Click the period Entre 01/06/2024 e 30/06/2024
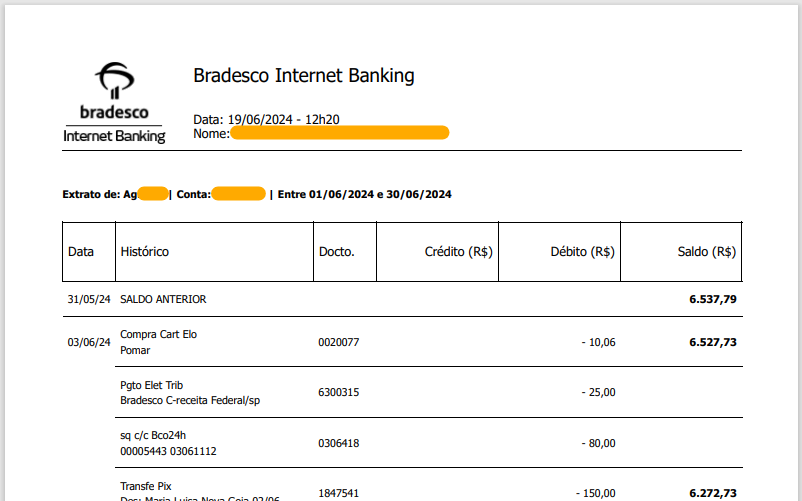 click(x=365, y=194)
